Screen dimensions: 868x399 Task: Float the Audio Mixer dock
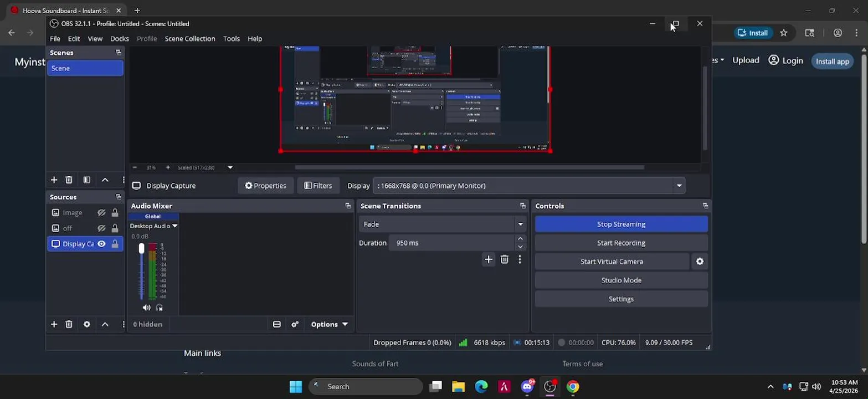coord(348,206)
